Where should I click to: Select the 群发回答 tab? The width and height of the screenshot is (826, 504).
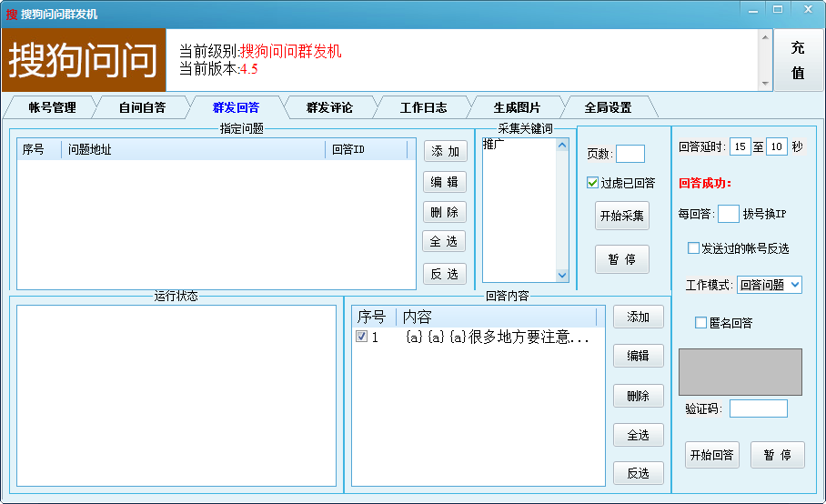coord(236,107)
